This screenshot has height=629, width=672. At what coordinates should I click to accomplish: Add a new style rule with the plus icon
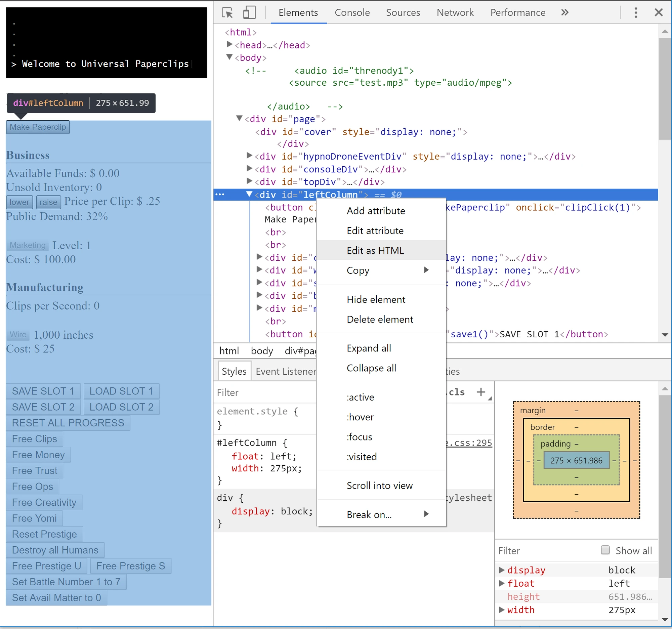481,392
